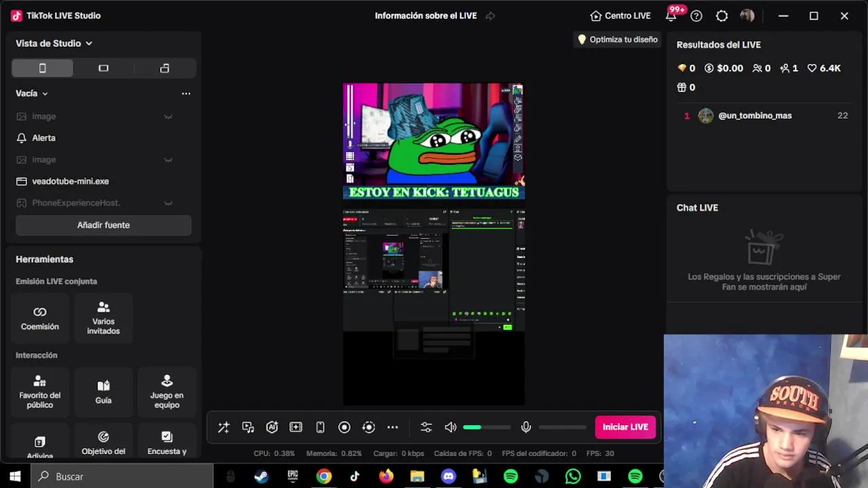This screenshot has width=868, height=488.
Task: Open the Encuesta y tool
Action: coord(167,442)
